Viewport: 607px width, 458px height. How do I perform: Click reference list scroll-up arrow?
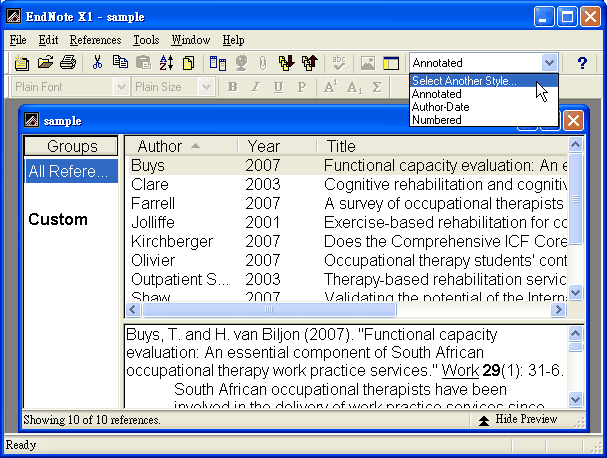[x=575, y=144]
